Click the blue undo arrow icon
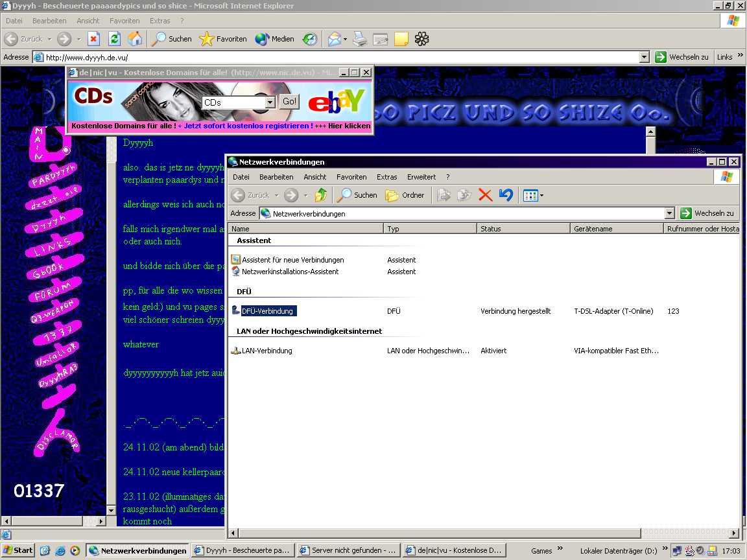747x560 pixels. (x=506, y=195)
